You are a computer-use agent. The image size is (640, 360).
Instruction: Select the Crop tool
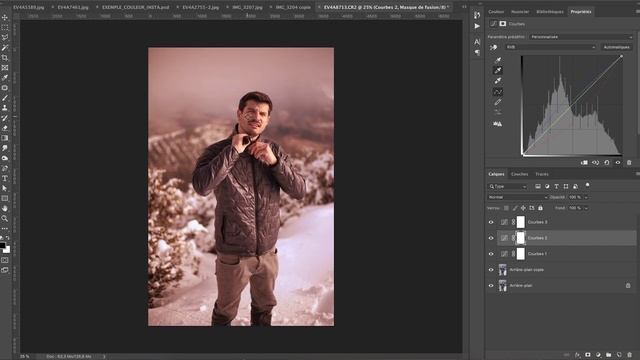(5, 58)
